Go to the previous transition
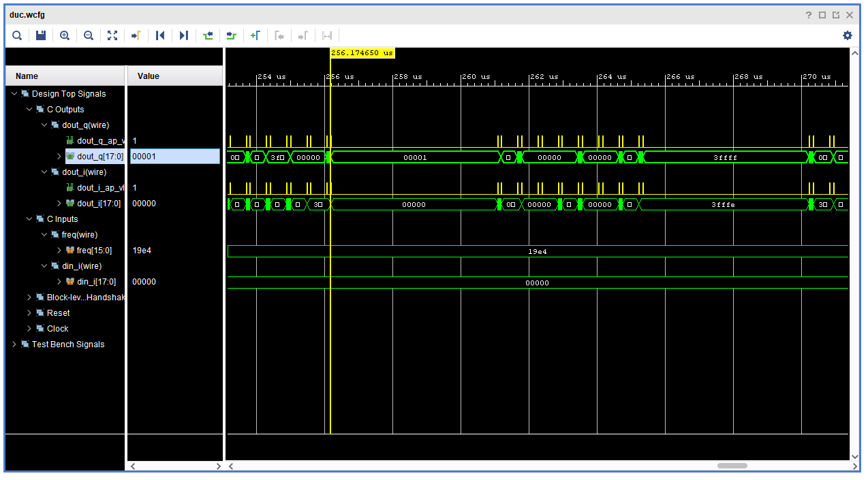This screenshot has height=480, width=868. pyautogui.click(x=208, y=35)
